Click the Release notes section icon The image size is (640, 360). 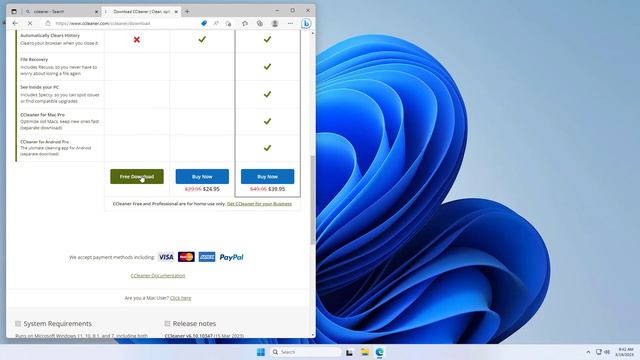click(167, 324)
